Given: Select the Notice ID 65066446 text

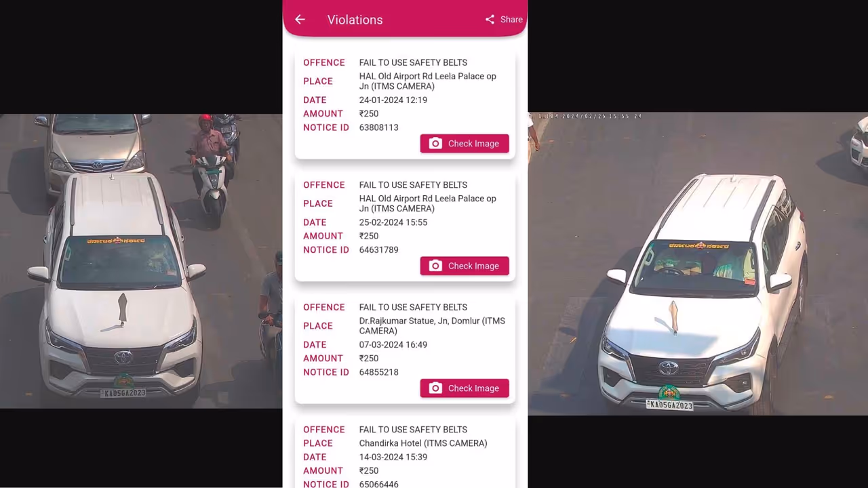Looking at the screenshot, I should click(378, 484).
